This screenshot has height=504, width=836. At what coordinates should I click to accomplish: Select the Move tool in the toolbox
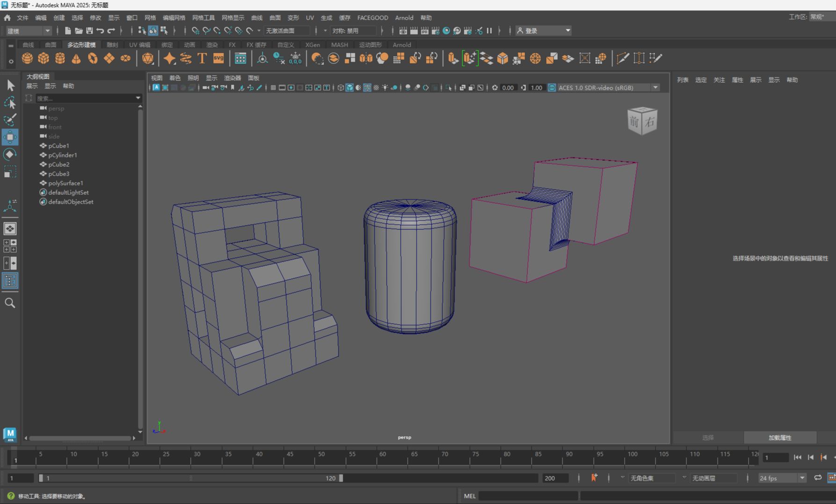[10, 137]
